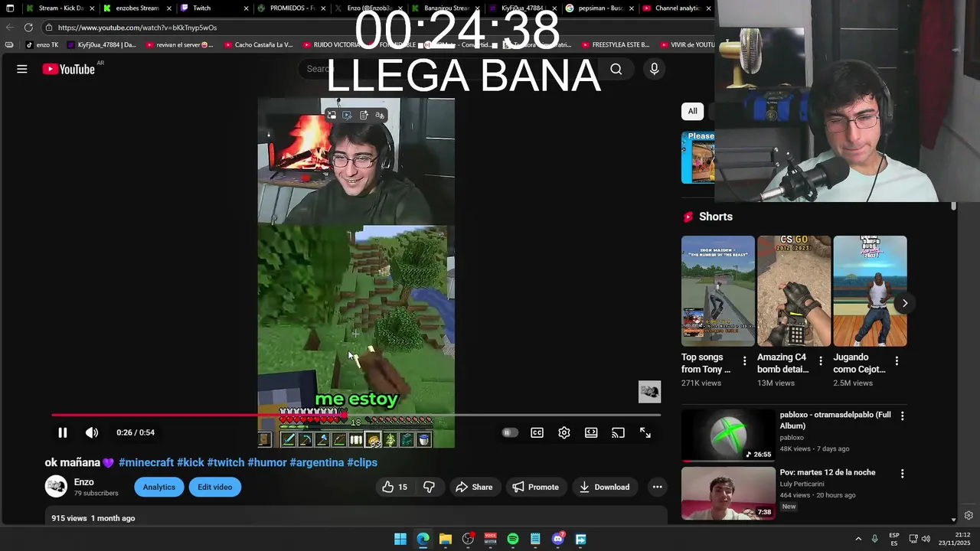Switch to the Stream - Kick Dashboard tab
This screenshot has width=980, height=551.
pyautogui.click(x=60, y=8)
